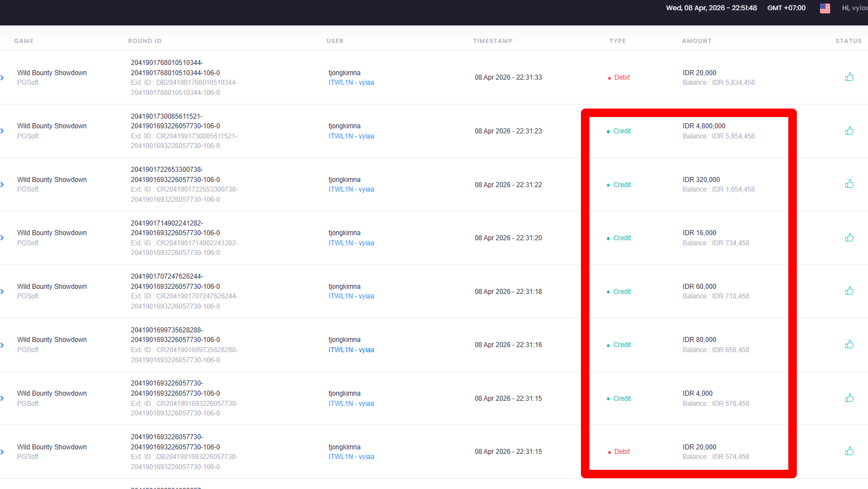Click thumbs-up status for IDR 80,000 row

click(x=849, y=344)
